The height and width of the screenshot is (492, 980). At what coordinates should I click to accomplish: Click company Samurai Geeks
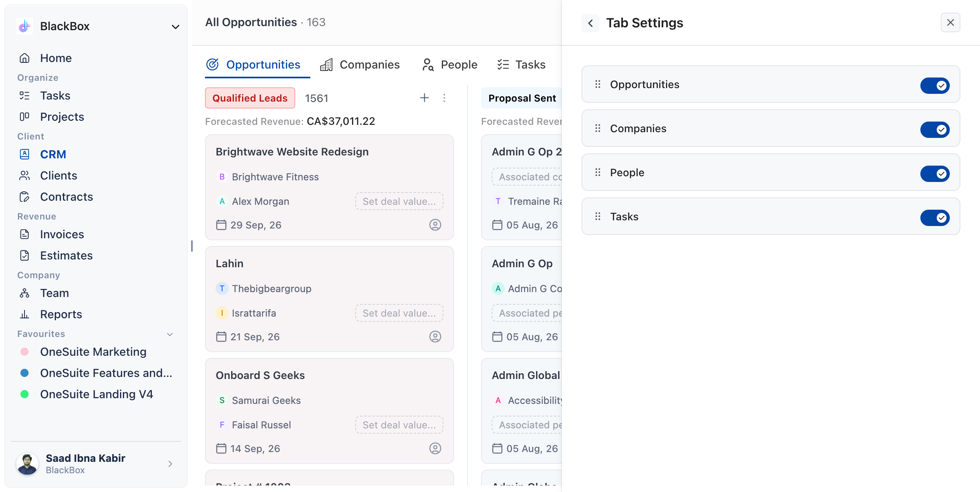(266, 400)
